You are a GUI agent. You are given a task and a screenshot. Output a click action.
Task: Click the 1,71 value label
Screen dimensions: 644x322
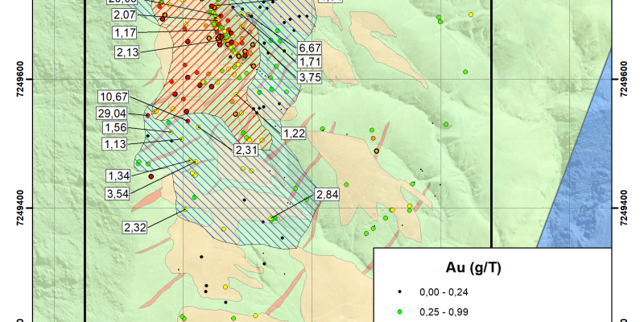point(311,62)
